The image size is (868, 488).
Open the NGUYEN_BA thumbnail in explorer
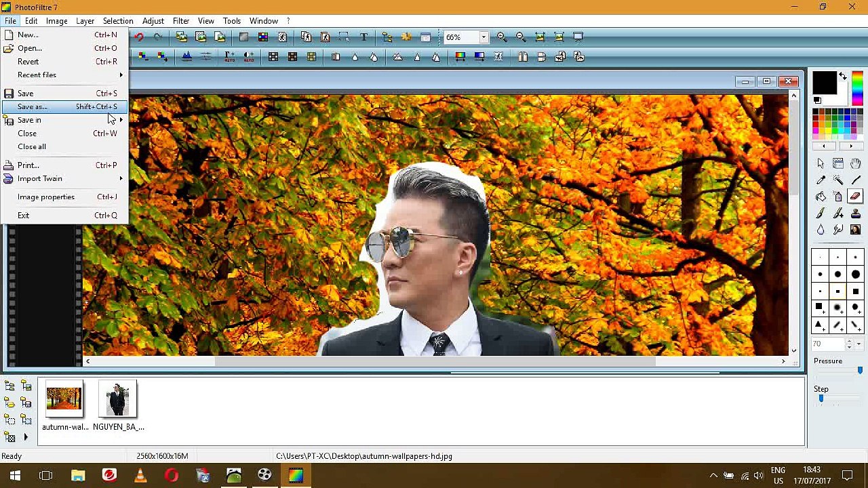tap(118, 399)
